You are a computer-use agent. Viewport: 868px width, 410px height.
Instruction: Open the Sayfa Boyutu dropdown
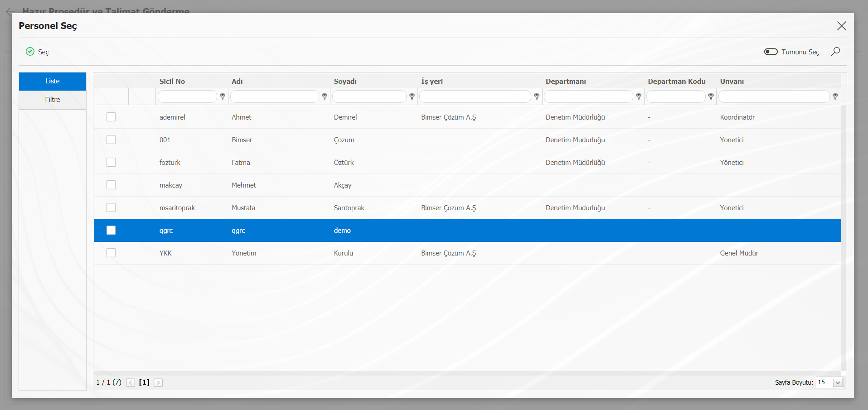click(x=838, y=382)
